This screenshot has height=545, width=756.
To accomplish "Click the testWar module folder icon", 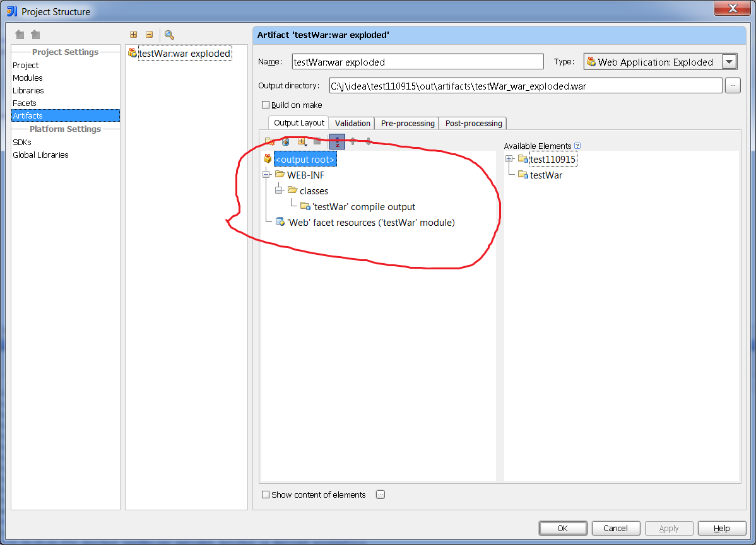I will click(523, 175).
